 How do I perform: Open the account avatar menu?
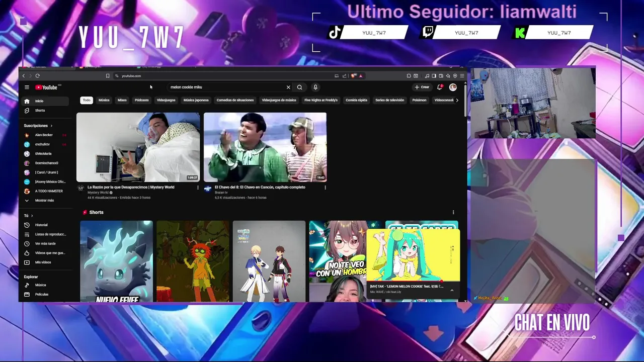pyautogui.click(x=453, y=87)
